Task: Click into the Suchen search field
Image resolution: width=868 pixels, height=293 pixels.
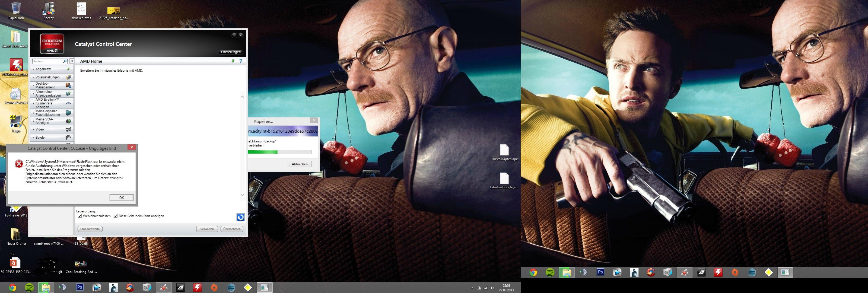Action: coord(47,61)
